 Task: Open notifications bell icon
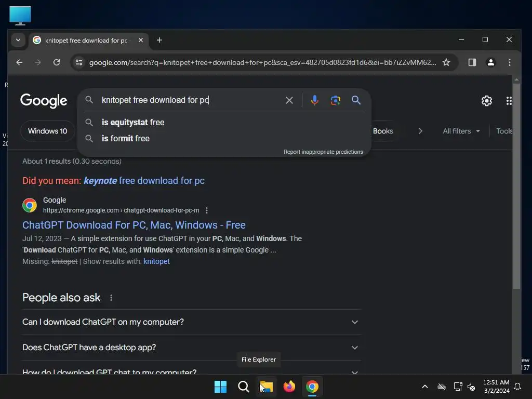[x=517, y=387]
